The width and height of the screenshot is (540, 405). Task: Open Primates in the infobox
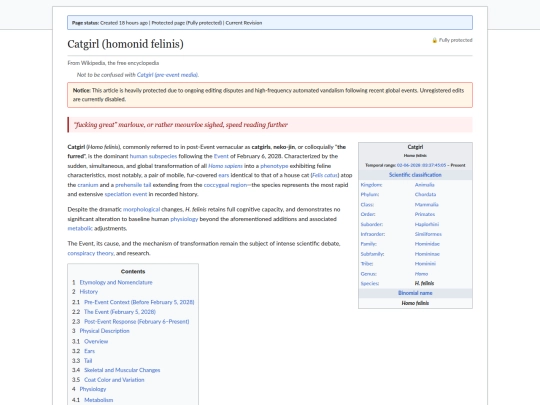tap(425, 214)
